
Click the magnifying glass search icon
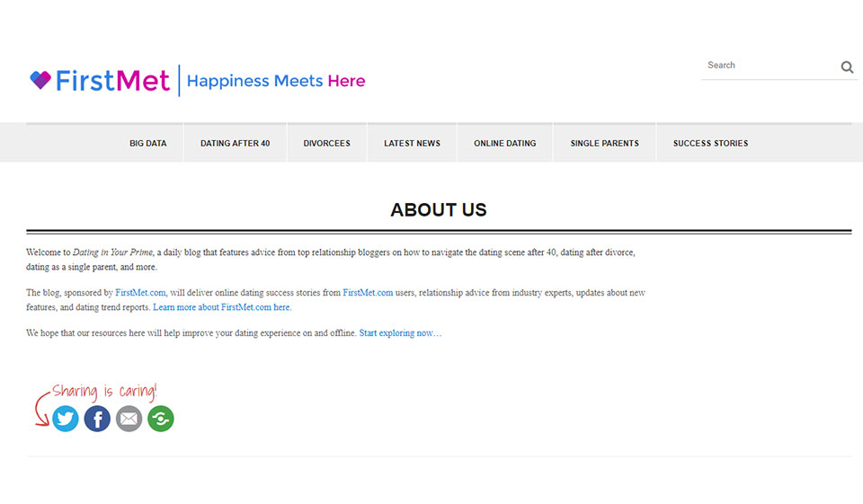[847, 66]
